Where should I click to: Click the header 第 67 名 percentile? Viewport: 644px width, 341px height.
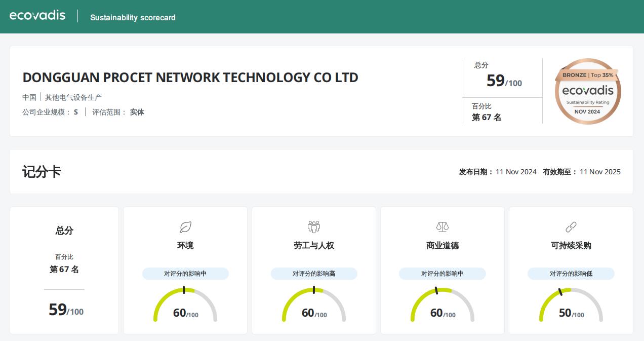487,117
